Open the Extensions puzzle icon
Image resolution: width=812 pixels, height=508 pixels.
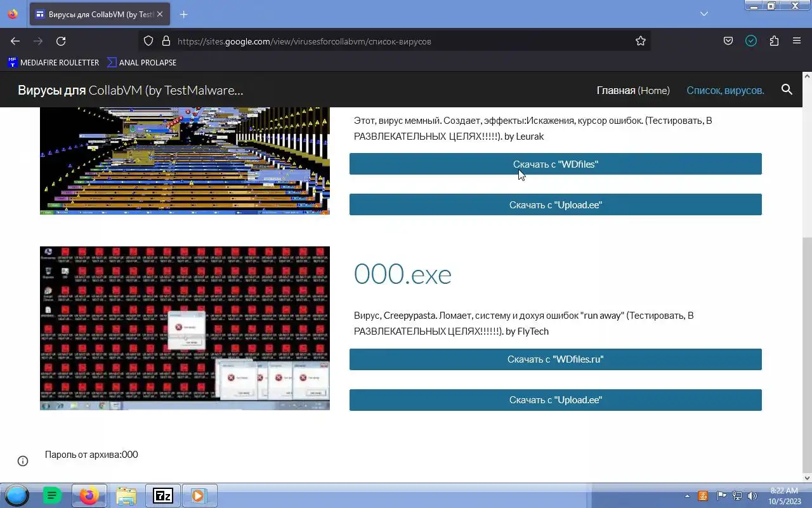pos(774,41)
